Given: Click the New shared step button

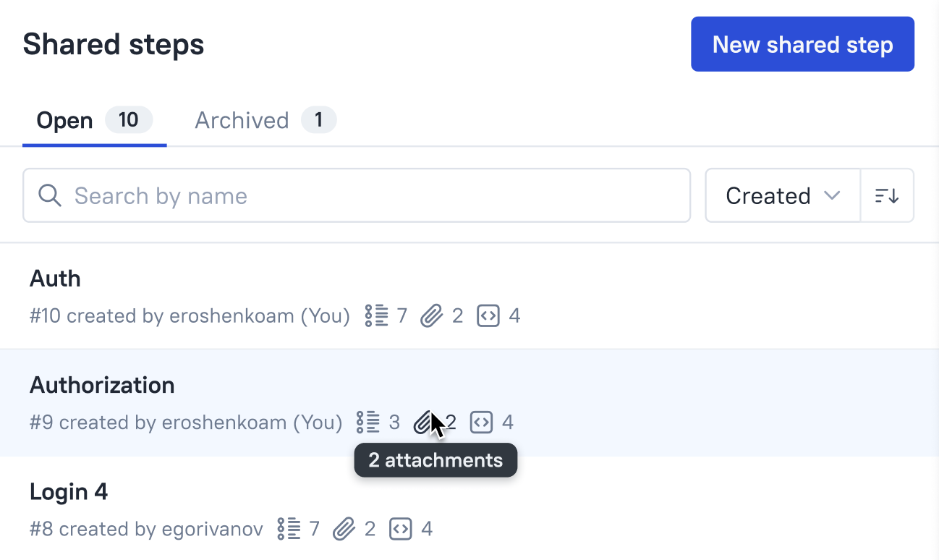Looking at the screenshot, I should pyautogui.click(x=802, y=43).
